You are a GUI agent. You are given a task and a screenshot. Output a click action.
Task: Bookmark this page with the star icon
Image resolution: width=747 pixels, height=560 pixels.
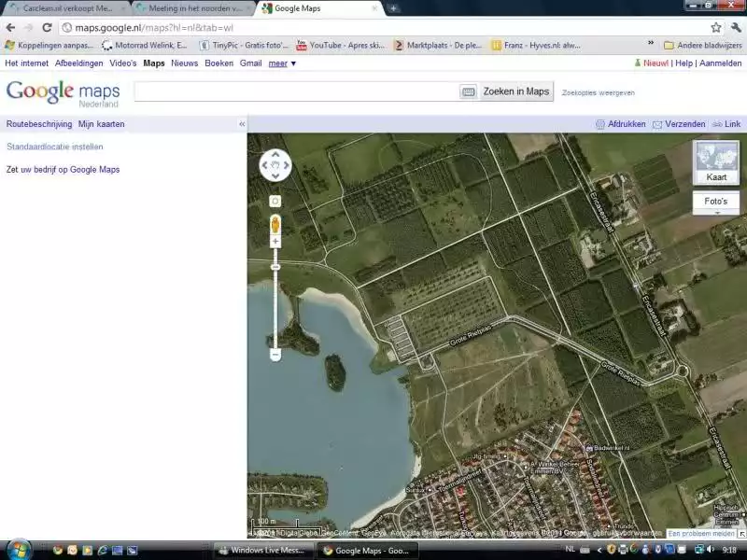coord(715,28)
